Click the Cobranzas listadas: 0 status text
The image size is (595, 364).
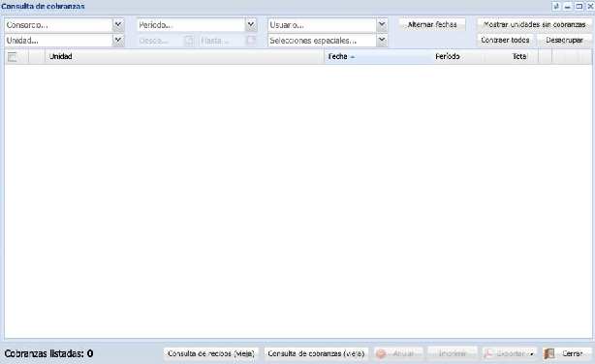(49, 353)
